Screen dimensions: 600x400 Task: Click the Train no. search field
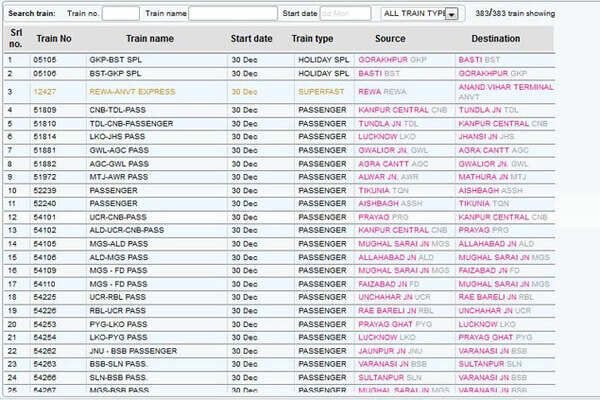click(x=121, y=13)
